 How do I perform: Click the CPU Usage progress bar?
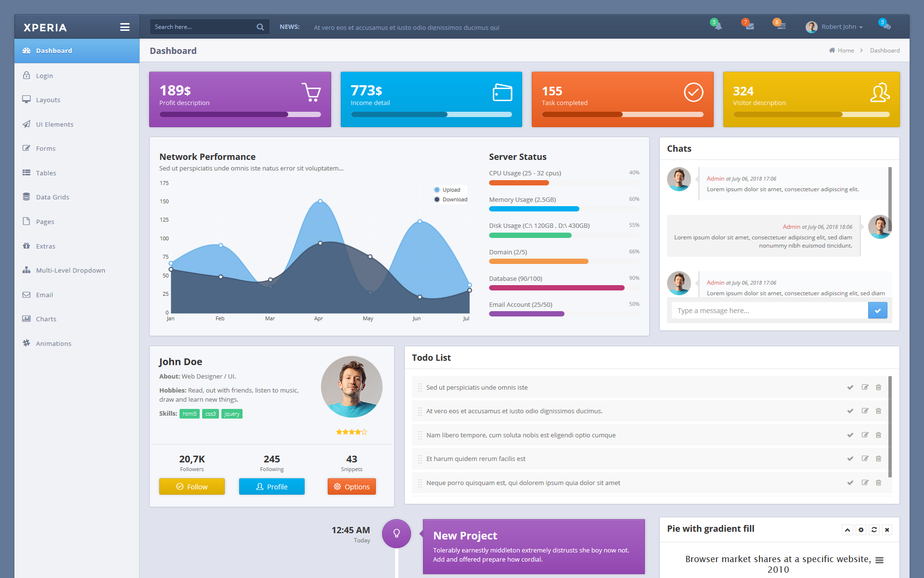[564, 183]
